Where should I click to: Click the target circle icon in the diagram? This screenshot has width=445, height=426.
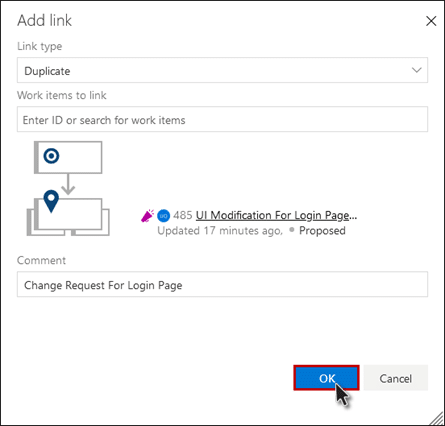(51, 156)
